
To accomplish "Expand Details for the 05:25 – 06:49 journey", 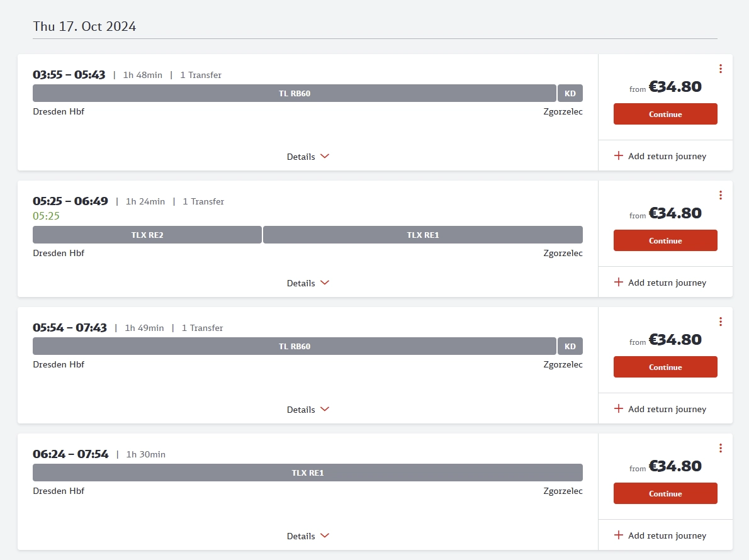I will point(308,283).
